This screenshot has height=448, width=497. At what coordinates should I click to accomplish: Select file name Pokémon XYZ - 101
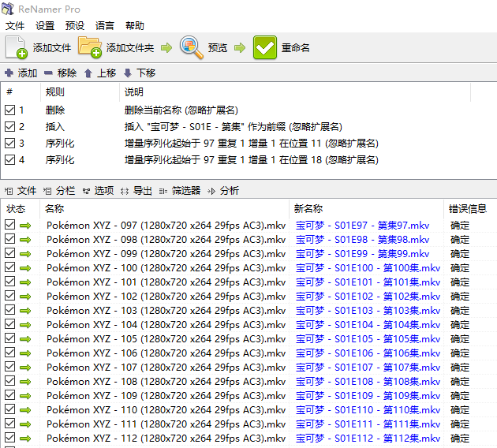pyautogui.click(x=166, y=282)
